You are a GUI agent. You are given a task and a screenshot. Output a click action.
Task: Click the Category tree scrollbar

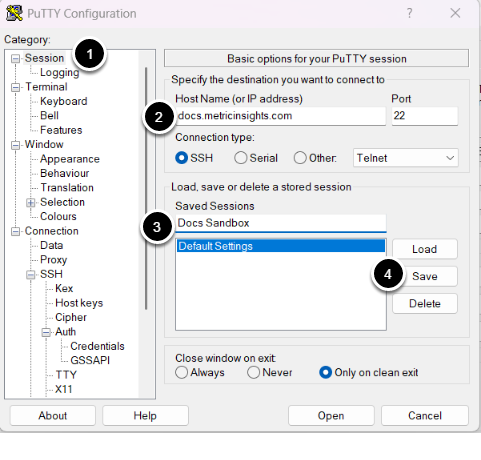pos(146,188)
